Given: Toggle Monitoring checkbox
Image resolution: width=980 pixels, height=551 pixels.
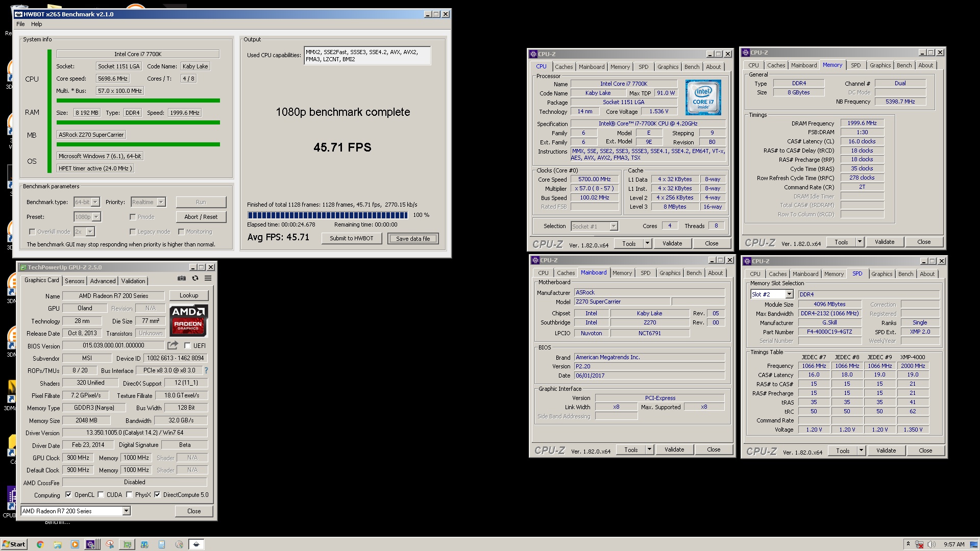Looking at the screenshot, I should tap(181, 232).
